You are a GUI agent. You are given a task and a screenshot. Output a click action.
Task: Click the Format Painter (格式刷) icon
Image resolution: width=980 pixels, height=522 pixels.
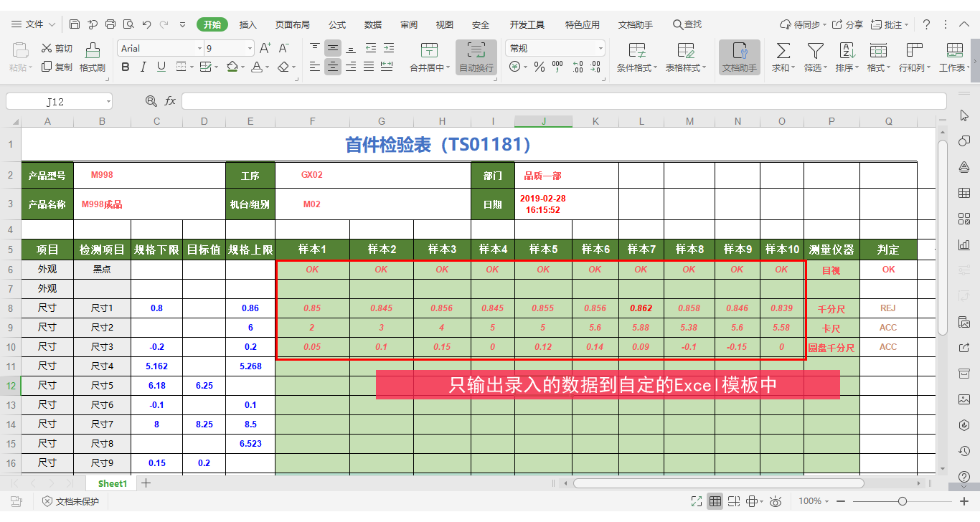93,51
